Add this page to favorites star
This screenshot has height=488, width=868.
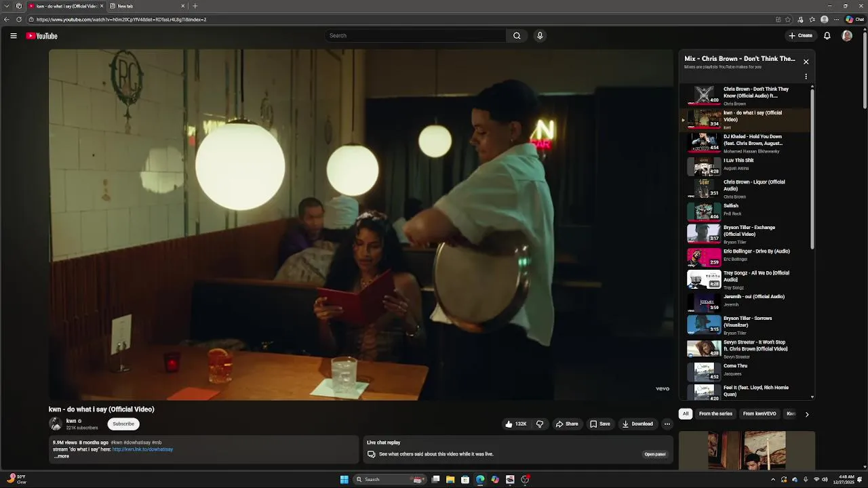[x=788, y=20]
